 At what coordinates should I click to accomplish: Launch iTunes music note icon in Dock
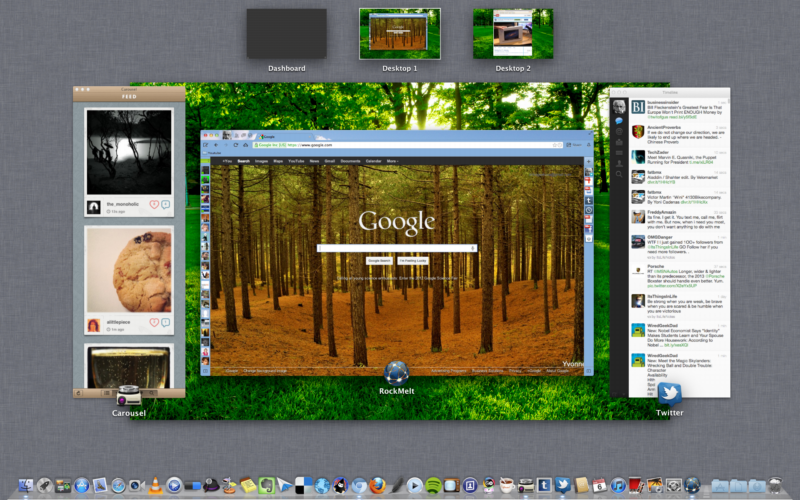[618, 485]
